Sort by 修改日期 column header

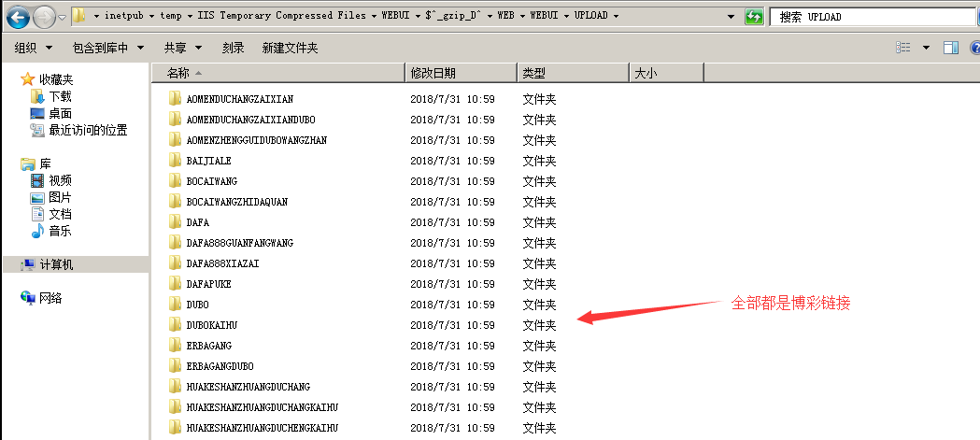(x=461, y=73)
